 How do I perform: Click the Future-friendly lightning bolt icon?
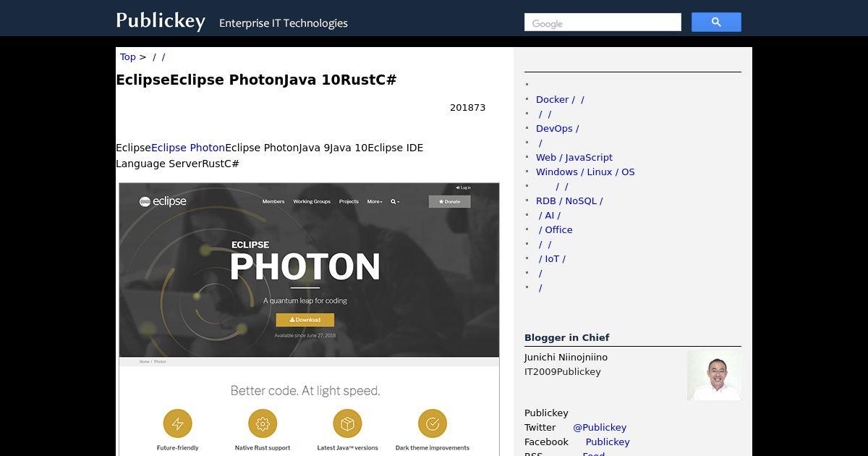177,424
